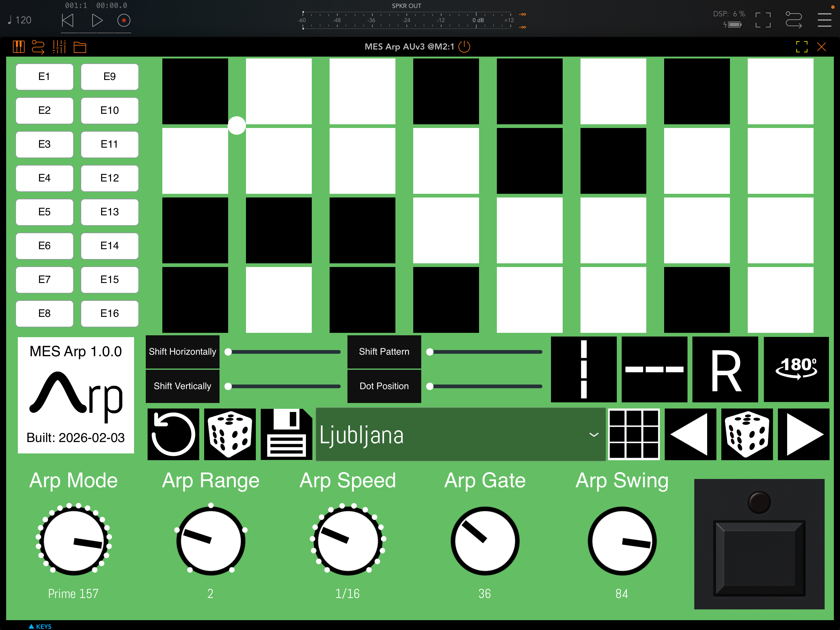Toggle second-row fifth-column black cell
This screenshot has height=630, width=840.
pyautogui.click(x=530, y=161)
